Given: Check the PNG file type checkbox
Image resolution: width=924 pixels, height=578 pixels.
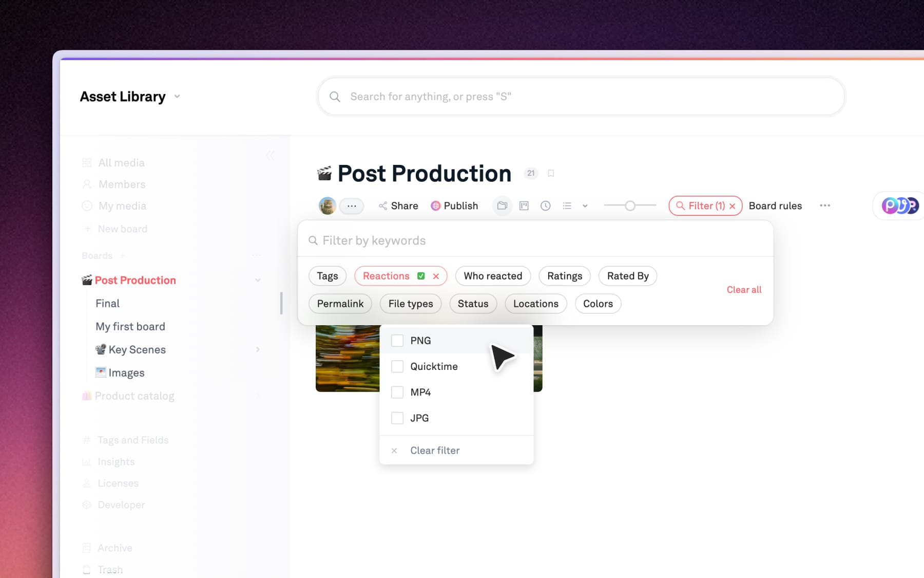Looking at the screenshot, I should tap(397, 341).
